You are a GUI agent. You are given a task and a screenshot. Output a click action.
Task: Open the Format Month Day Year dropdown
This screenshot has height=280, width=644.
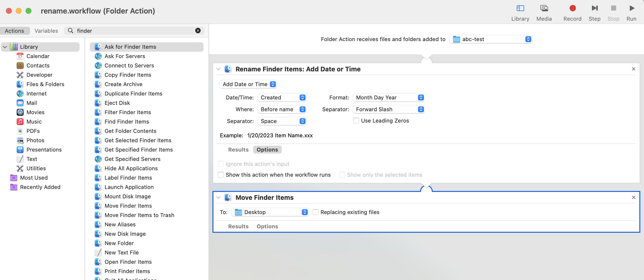(x=389, y=97)
